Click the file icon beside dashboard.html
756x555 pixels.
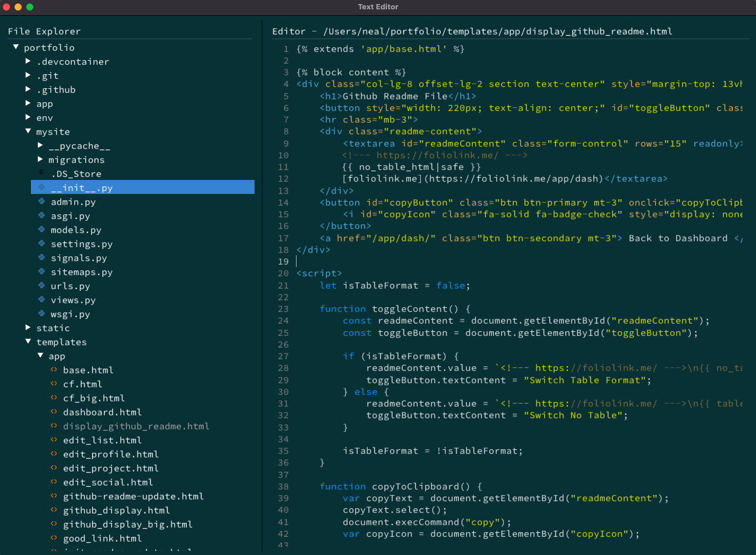point(53,412)
